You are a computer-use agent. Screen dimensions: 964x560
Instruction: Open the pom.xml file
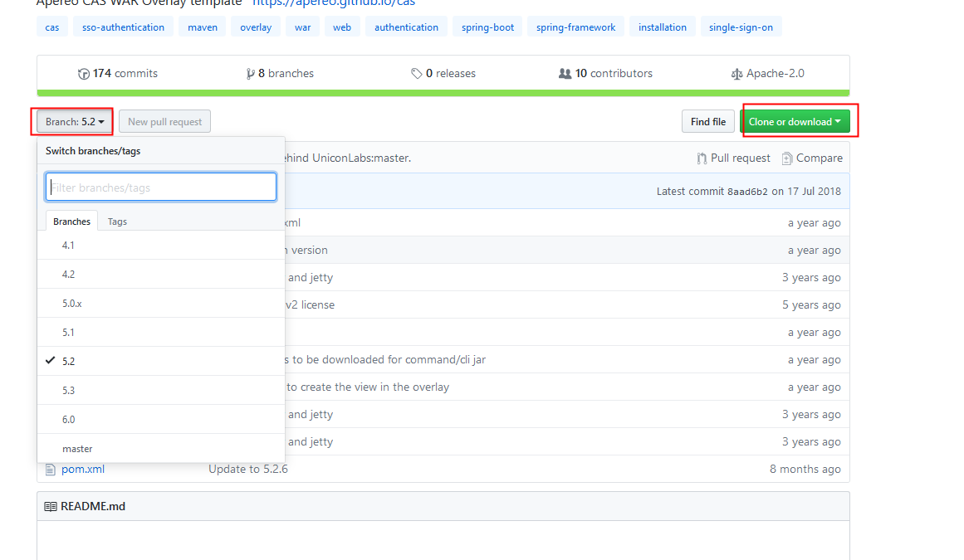pyautogui.click(x=86, y=469)
